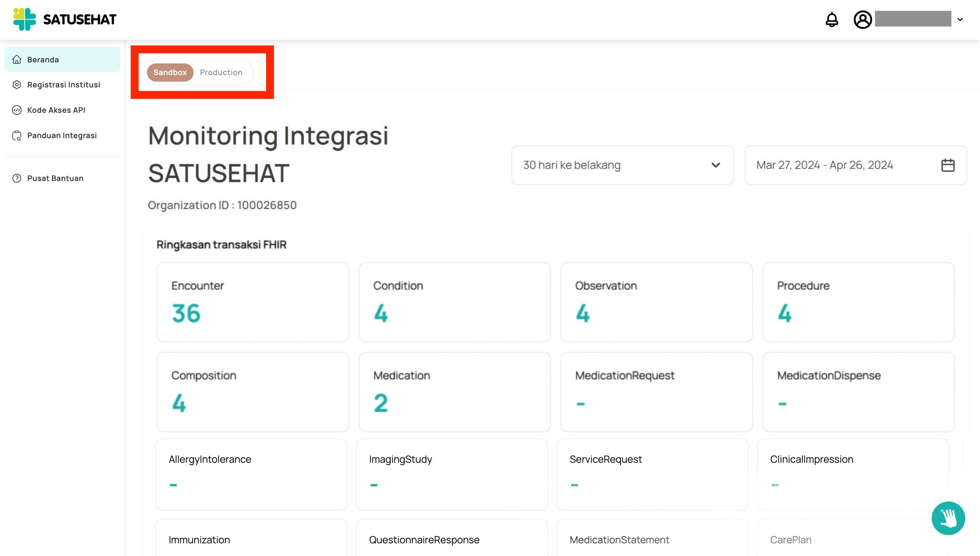The image size is (980, 556).
Task: Click 'Ringkasan transaksi FHIR' heading
Action: coord(221,245)
